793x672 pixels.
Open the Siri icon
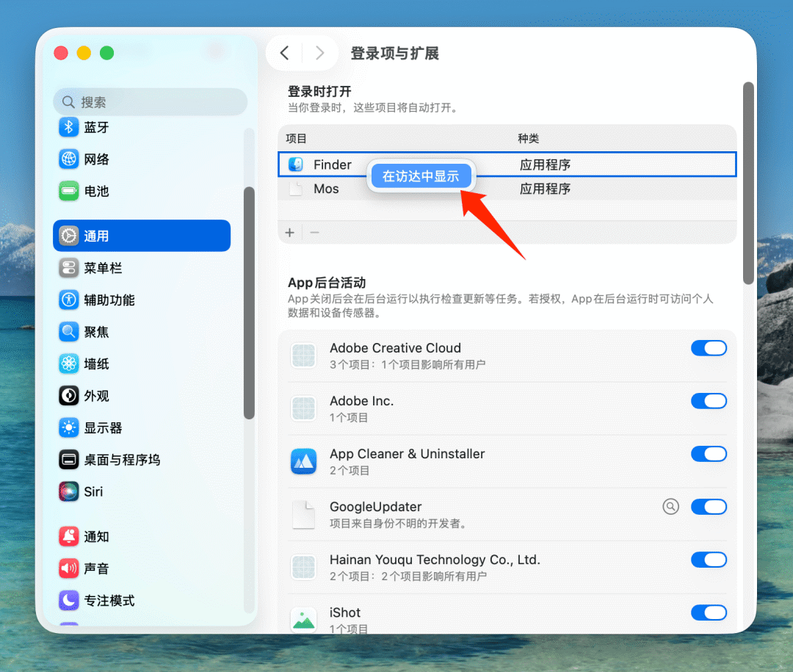[x=69, y=491]
